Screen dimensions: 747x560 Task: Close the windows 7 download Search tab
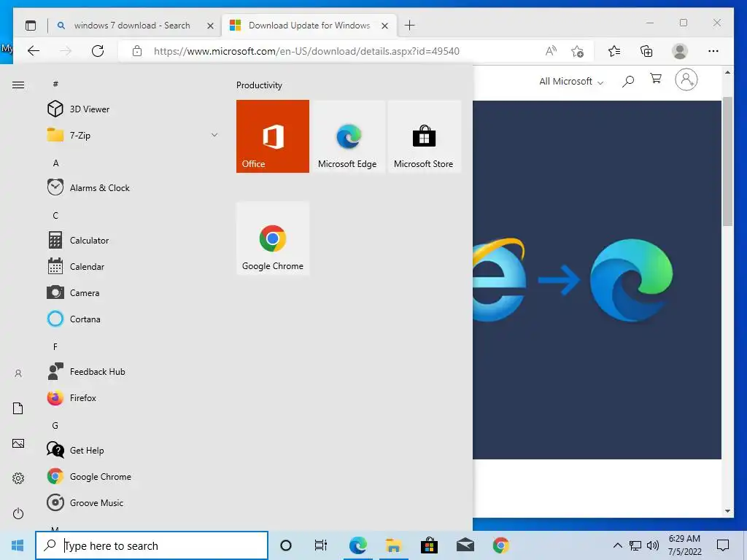(210, 26)
